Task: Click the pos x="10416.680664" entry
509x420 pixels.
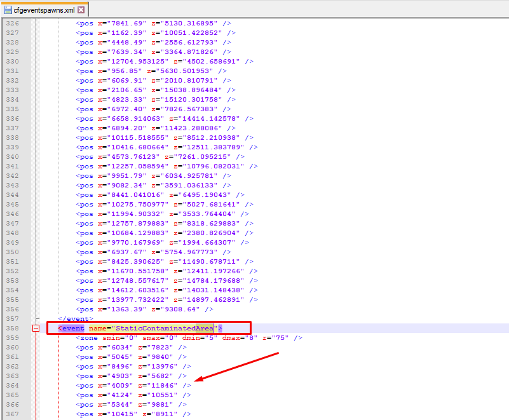Action: 167,147
